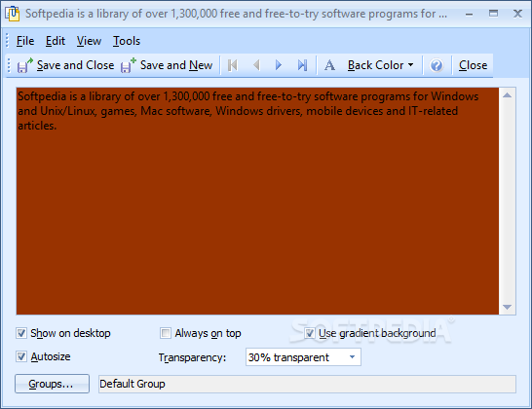This screenshot has height=409, width=532.
Task: Open the View menu
Action: (89, 41)
